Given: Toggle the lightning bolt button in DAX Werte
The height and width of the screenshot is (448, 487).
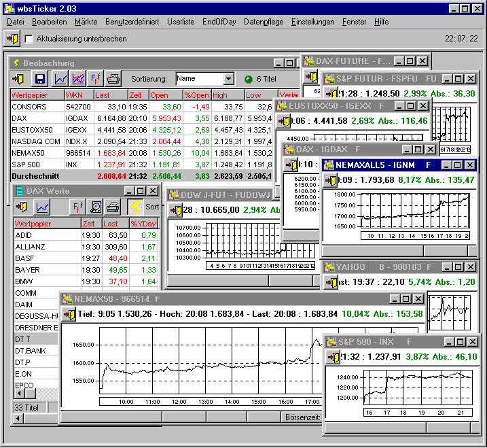Looking at the screenshot, I should pyautogui.click(x=134, y=207).
